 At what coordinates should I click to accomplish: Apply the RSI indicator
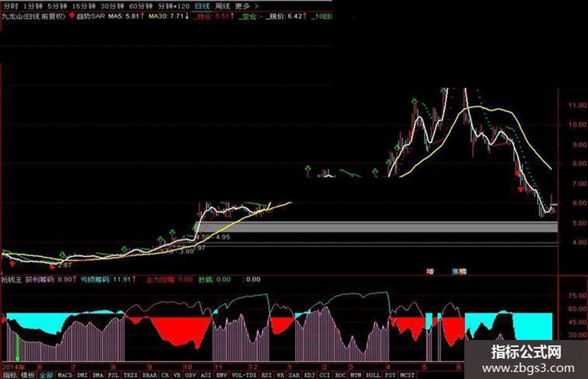pos(267,375)
